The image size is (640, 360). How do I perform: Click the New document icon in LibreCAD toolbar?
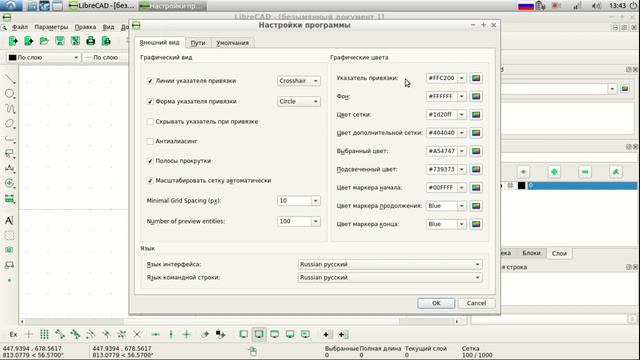[x=13, y=41]
